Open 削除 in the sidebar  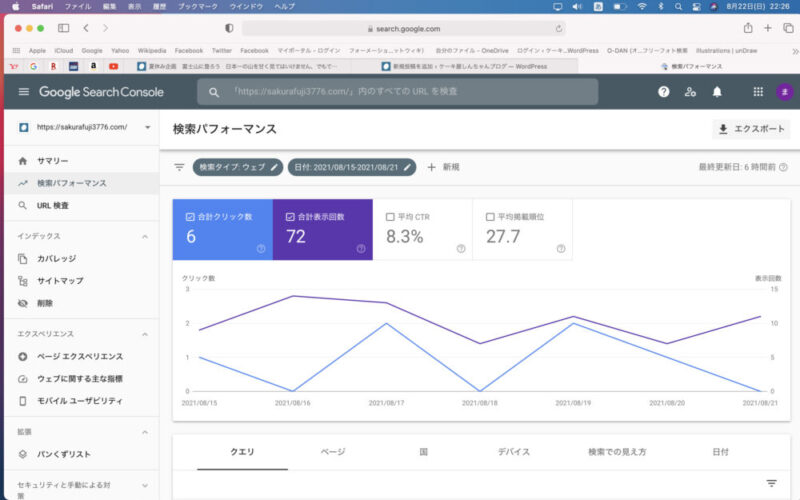click(x=82, y=303)
